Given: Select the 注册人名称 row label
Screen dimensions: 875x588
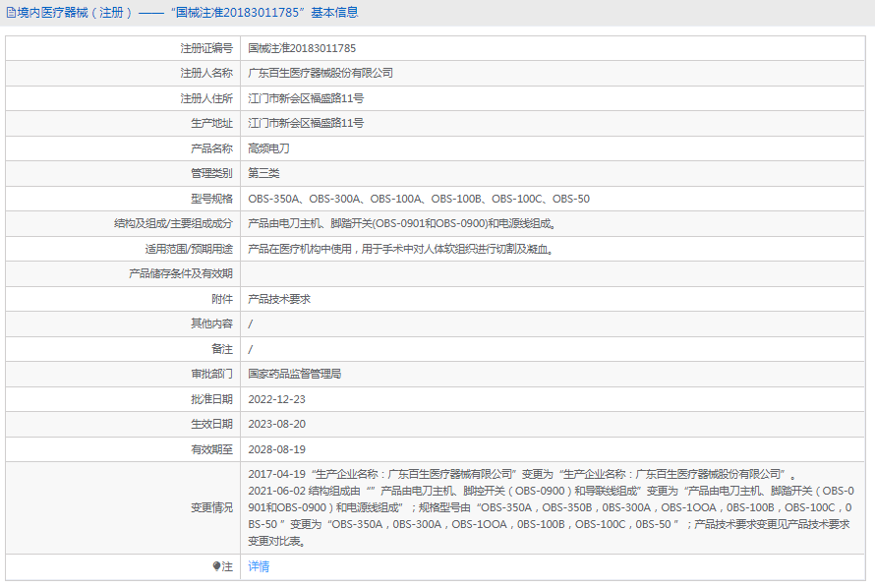Looking at the screenshot, I should pyautogui.click(x=206, y=73).
